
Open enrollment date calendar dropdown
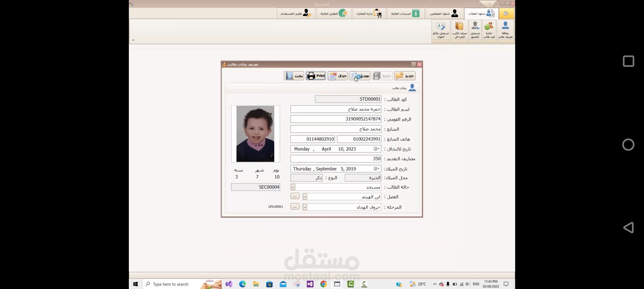[376, 149]
